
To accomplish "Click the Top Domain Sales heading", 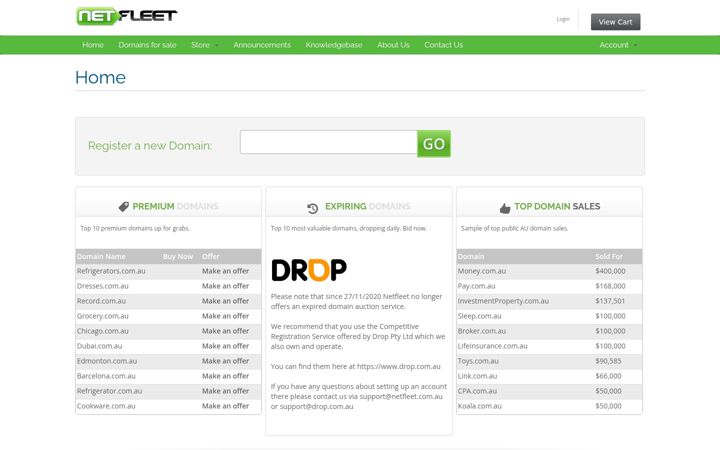I will click(x=557, y=207).
